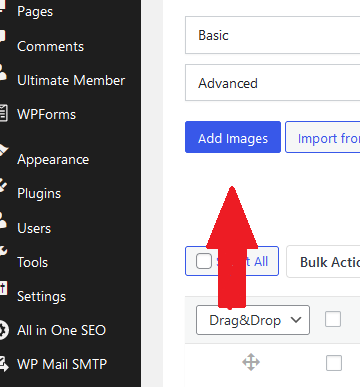Click the All in One SEO gear icon

coord(3,330)
